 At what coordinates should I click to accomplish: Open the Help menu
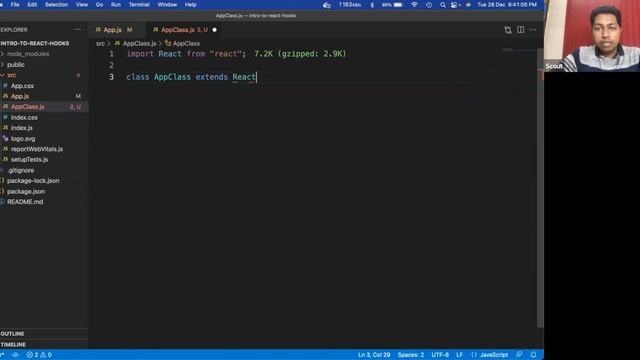tap(191, 5)
